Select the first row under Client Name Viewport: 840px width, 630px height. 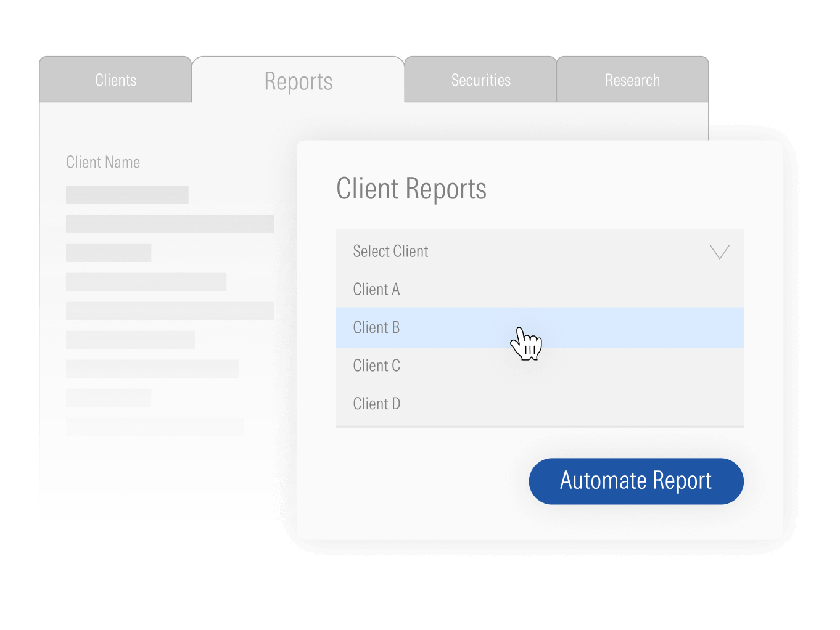(x=127, y=195)
